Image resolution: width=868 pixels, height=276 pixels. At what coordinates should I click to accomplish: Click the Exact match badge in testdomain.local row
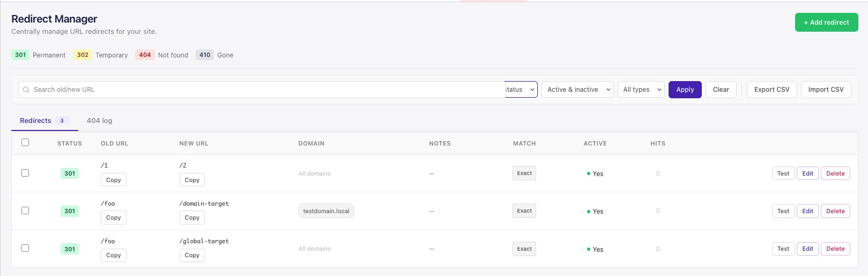[x=524, y=211]
